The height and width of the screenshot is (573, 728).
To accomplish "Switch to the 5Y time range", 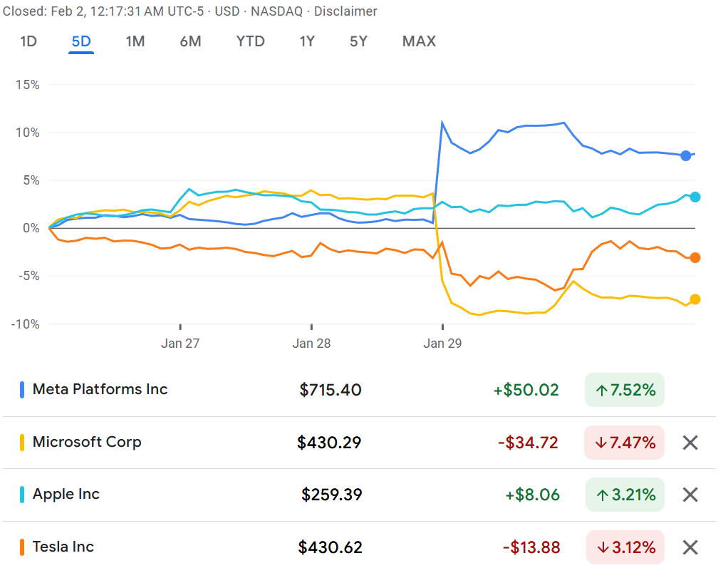I will click(358, 41).
